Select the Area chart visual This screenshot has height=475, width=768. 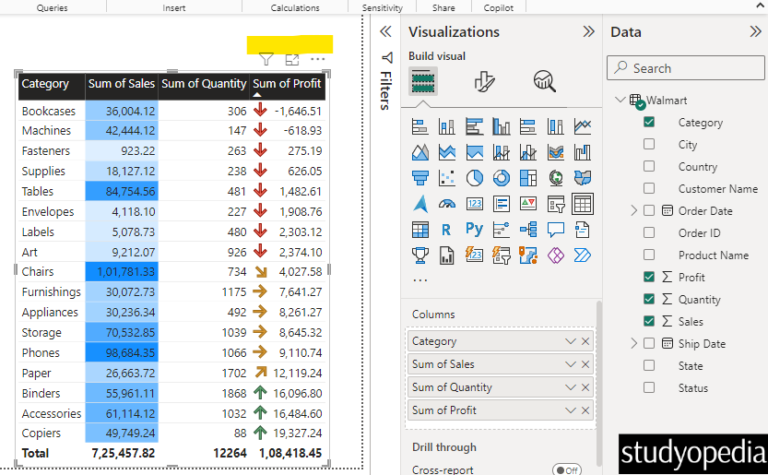[x=420, y=152]
